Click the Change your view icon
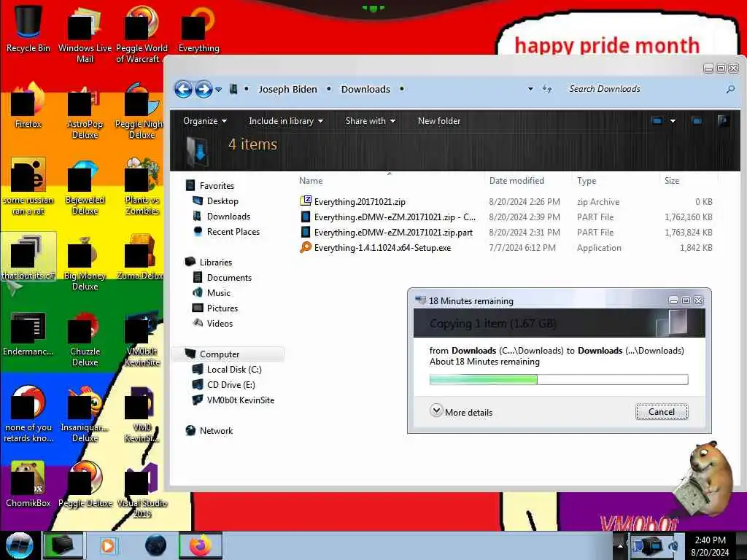 pos(657,121)
